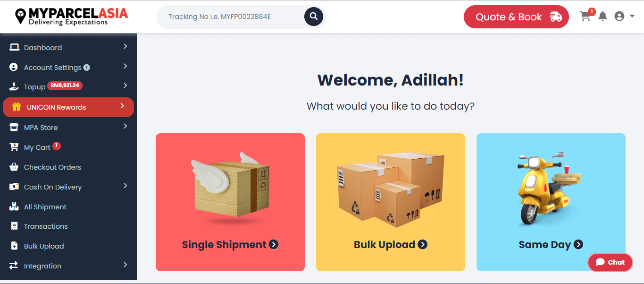Click the Same Day arrow icon
Screen dimensions: 644x284
tap(578, 244)
